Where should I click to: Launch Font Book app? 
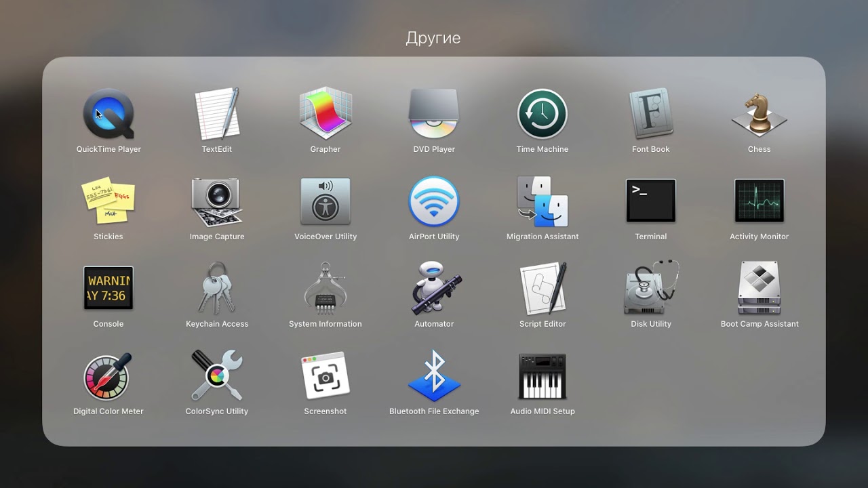(x=651, y=114)
